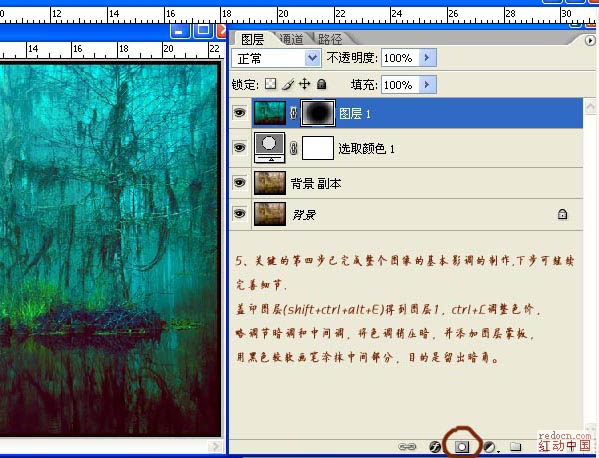This screenshot has height=458, width=599.
Task: Select layer name 选取颜色 1
Action: [x=366, y=149]
